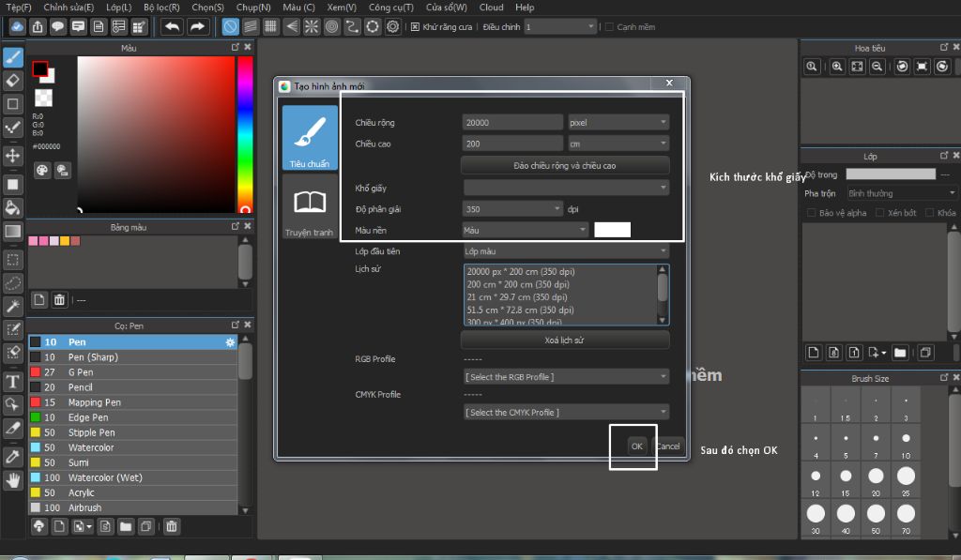961x560 pixels.
Task: Enable the Canh mềm checkbox
Action: (609, 27)
